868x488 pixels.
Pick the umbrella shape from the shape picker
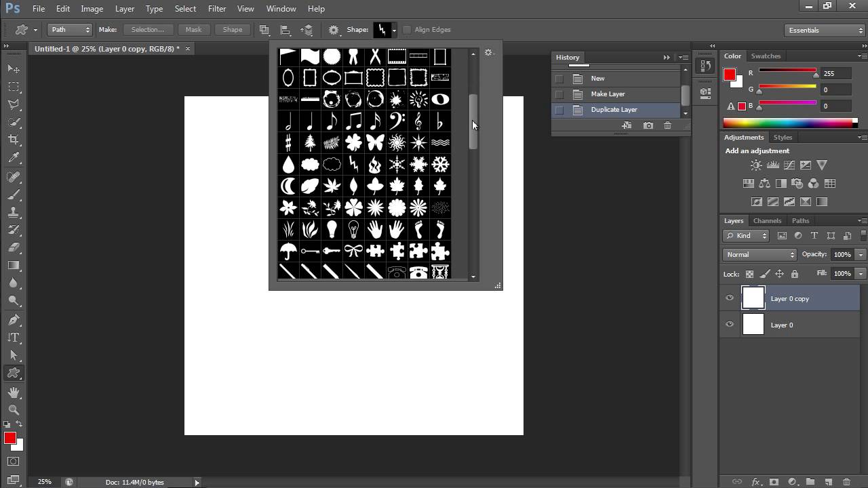pyautogui.click(x=288, y=251)
